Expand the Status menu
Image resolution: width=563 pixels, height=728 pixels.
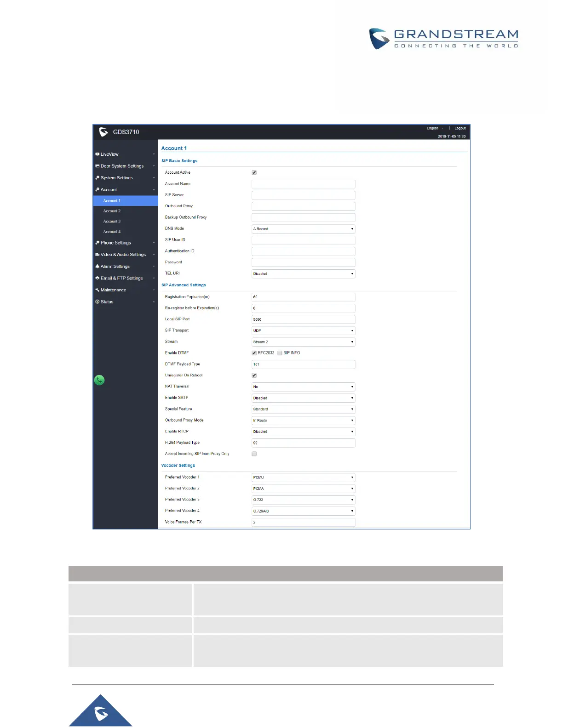point(126,302)
